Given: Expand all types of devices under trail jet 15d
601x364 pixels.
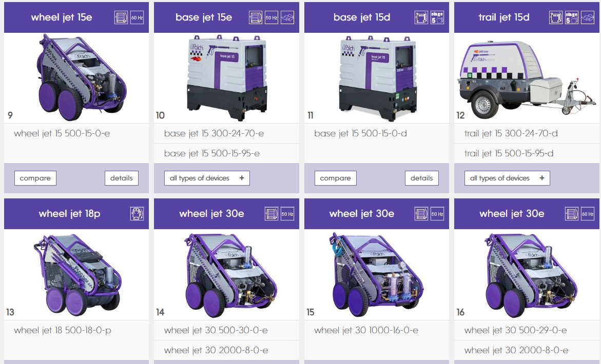Looking at the screenshot, I should (507, 178).
